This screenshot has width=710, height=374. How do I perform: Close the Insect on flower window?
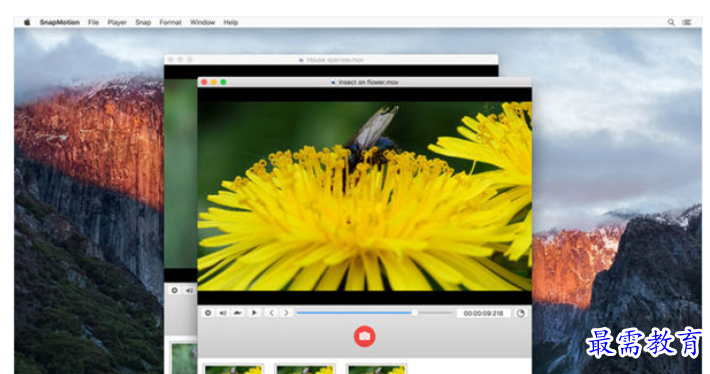[204, 82]
